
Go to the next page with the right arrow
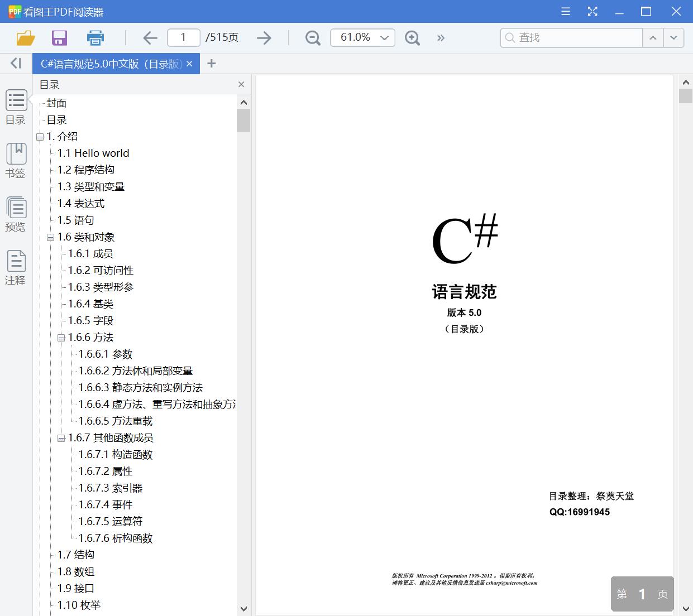click(264, 37)
